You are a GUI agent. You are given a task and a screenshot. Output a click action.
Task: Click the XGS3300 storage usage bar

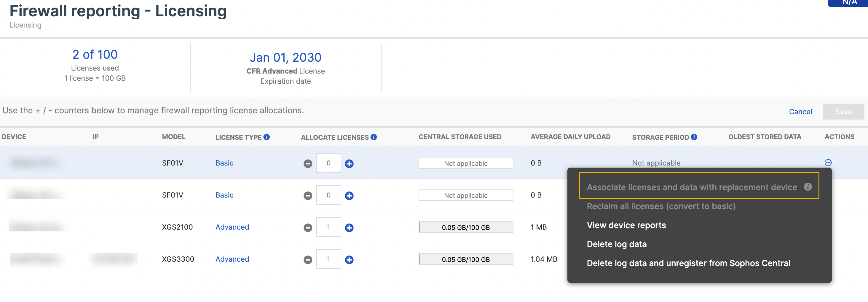pos(465,259)
